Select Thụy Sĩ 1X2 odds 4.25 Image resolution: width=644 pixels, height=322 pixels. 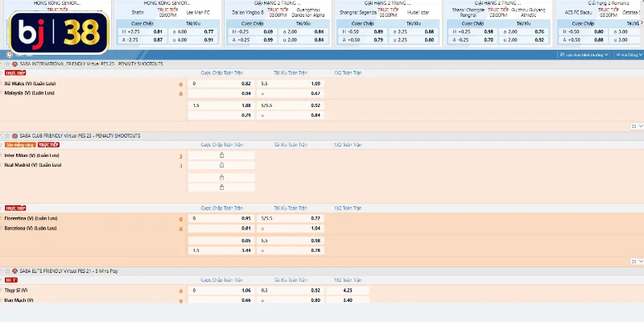348,291
